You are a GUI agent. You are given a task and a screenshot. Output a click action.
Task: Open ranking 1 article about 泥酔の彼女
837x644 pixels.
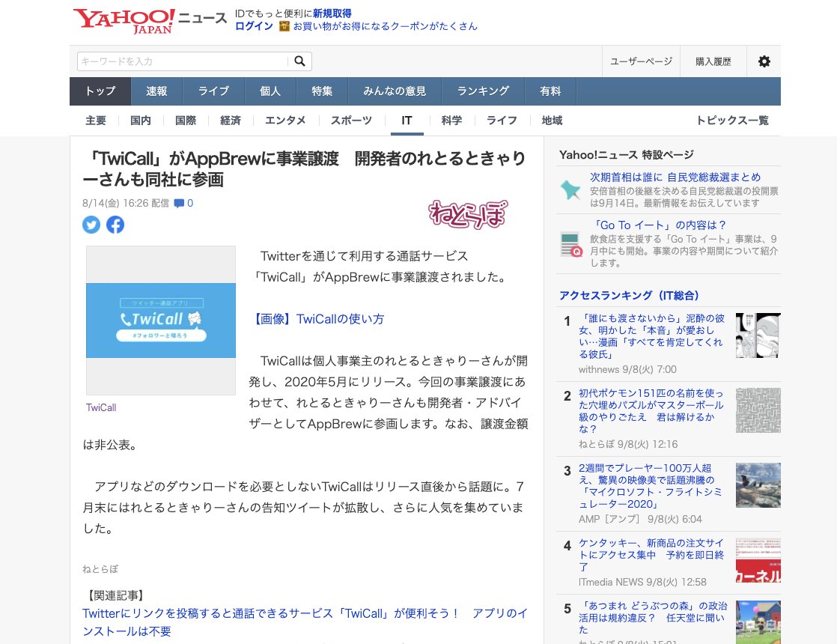click(x=652, y=336)
